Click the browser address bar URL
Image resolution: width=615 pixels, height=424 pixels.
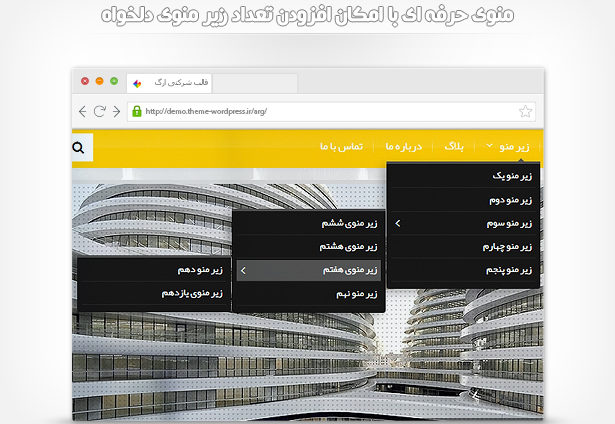pyautogui.click(x=207, y=111)
